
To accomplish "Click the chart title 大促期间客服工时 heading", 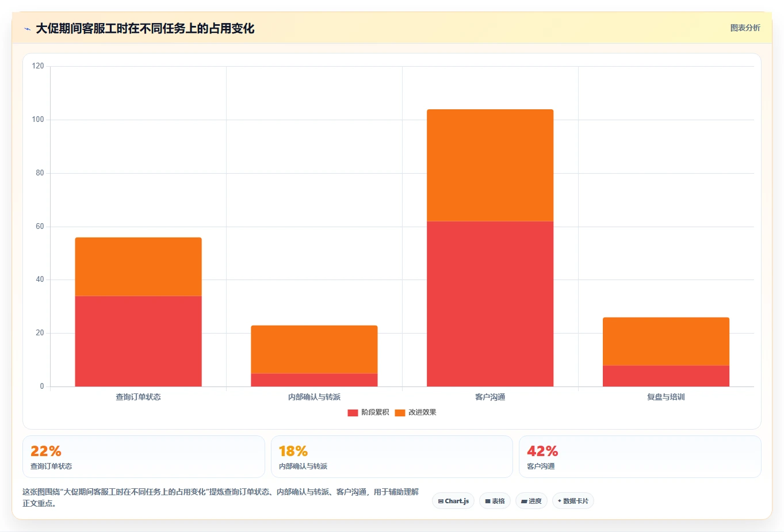I will click(145, 28).
